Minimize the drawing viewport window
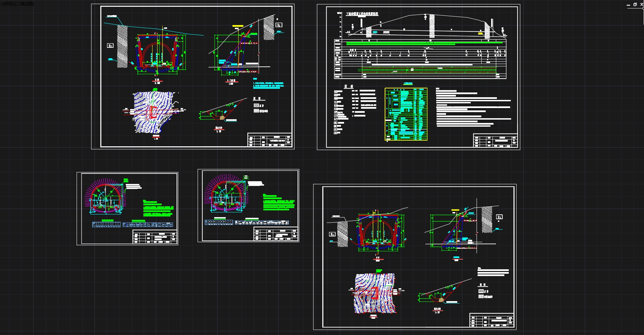 click(628, 5)
